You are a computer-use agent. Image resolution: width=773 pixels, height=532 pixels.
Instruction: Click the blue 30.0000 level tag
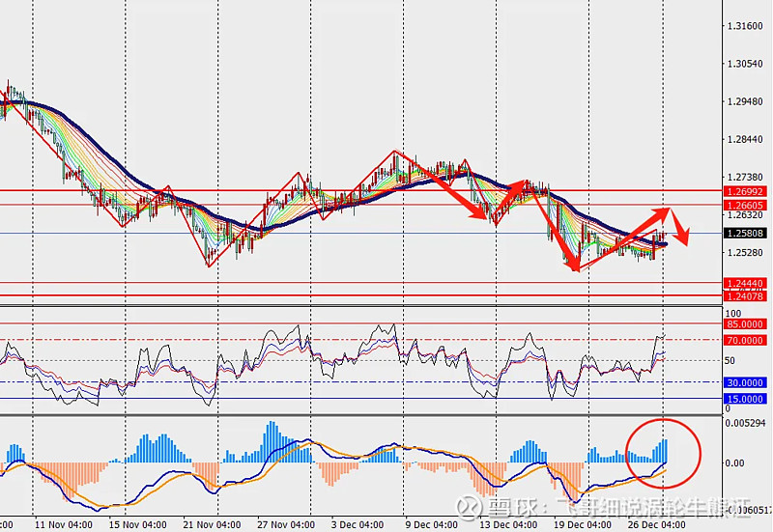click(x=745, y=382)
